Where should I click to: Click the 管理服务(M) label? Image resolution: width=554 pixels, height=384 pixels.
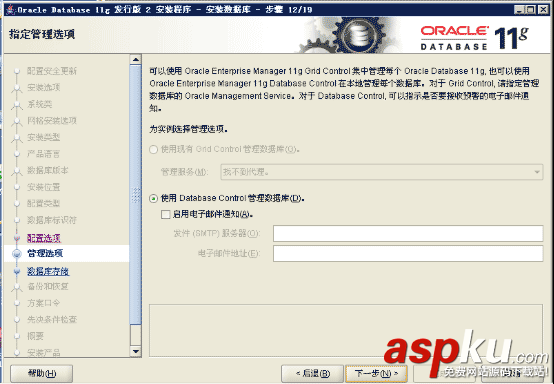point(184,172)
